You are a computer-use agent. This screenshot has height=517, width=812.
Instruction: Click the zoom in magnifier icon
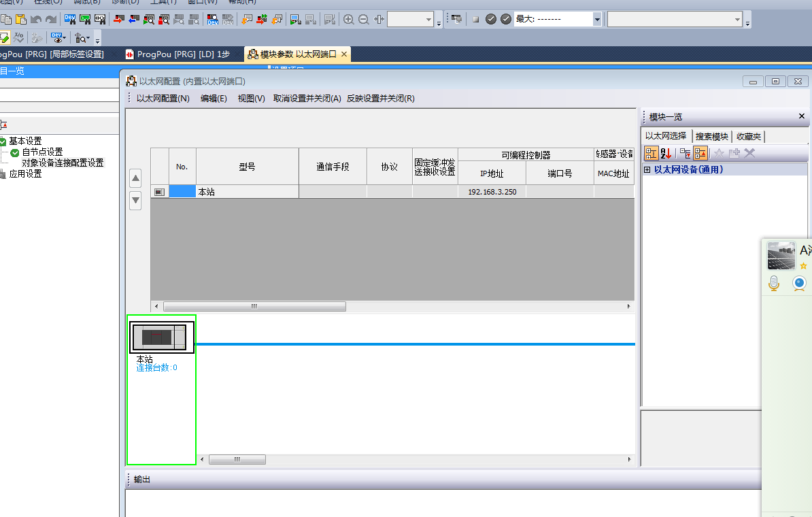[349, 20]
